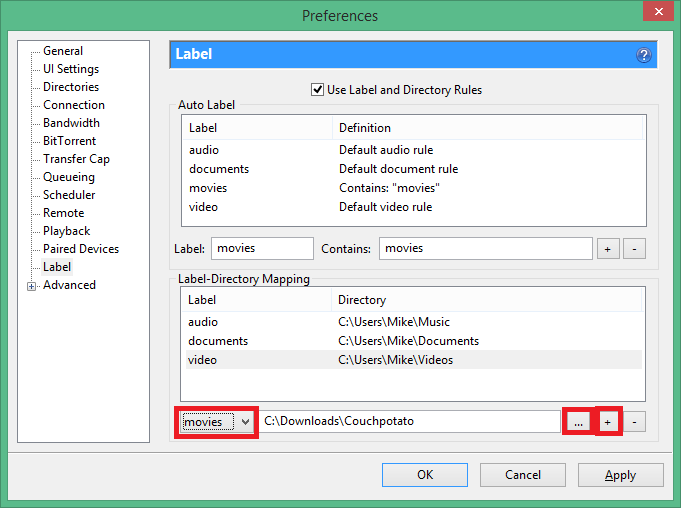Click the Contains text field
Image resolution: width=681 pixels, height=508 pixels.
[485, 249]
